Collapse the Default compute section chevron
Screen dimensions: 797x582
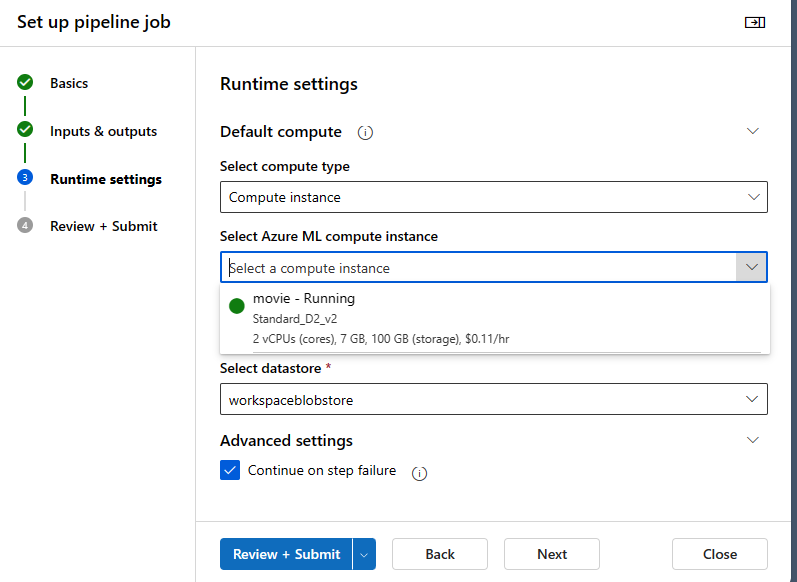[x=753, y=131]
